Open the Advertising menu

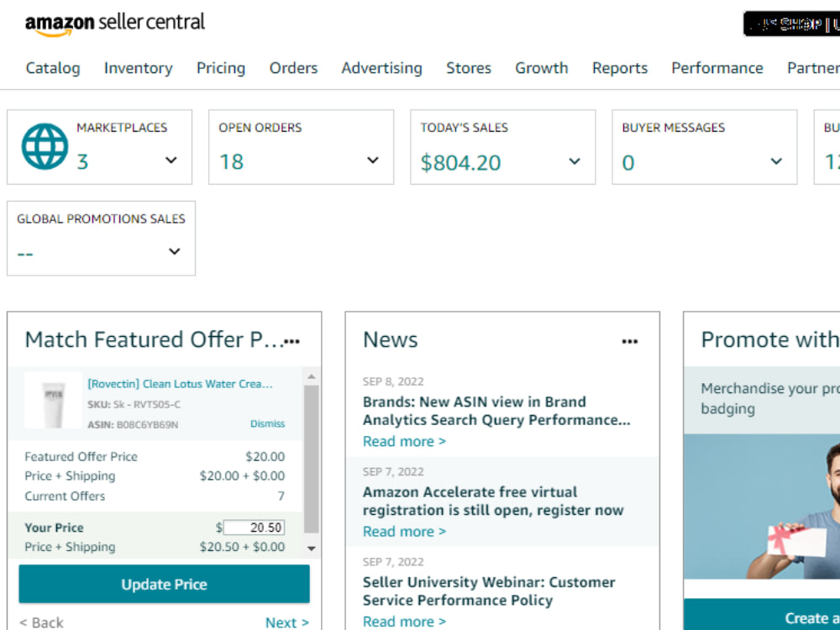[382, 68]
